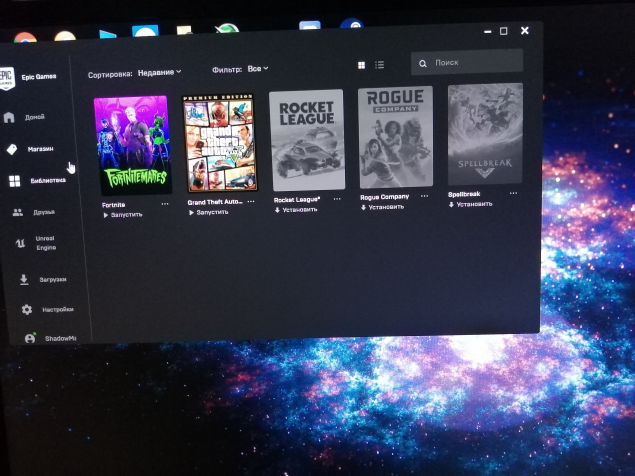The image size is (635, 476).
Task: Click Запустить under Grand Theft Auto
Action: click(x=209, y=213)
